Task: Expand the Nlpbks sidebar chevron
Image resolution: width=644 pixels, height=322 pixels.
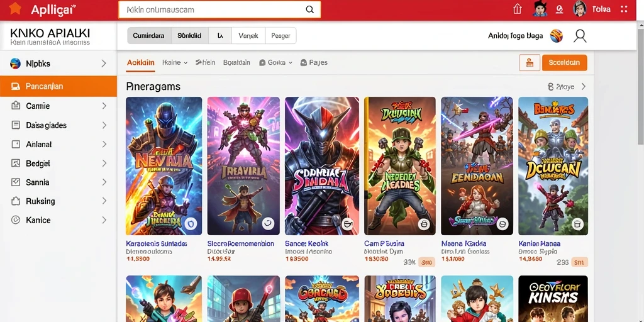Action: [x=104, y=64]
